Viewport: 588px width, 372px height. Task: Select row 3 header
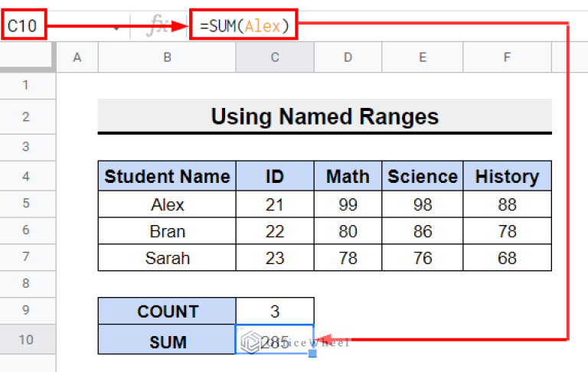pos(28,147)
